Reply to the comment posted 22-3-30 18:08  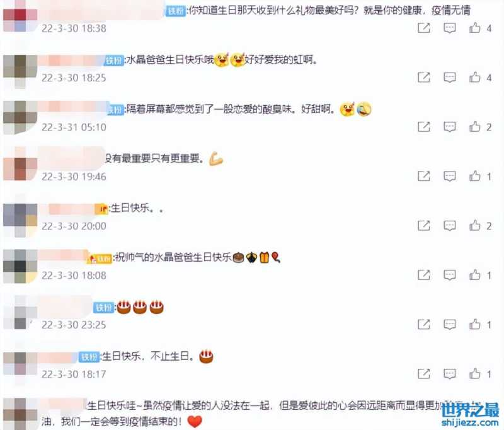pyautogui.click(x=449, y=275)
